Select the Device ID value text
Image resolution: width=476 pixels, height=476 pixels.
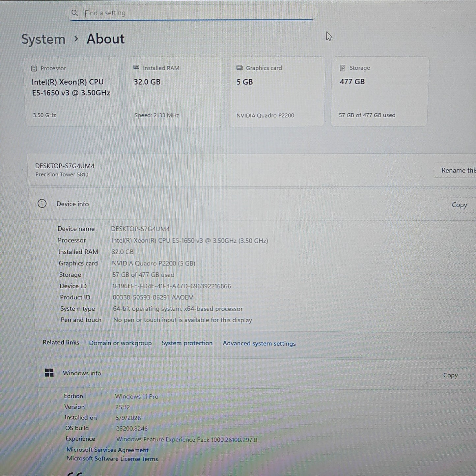172,286
